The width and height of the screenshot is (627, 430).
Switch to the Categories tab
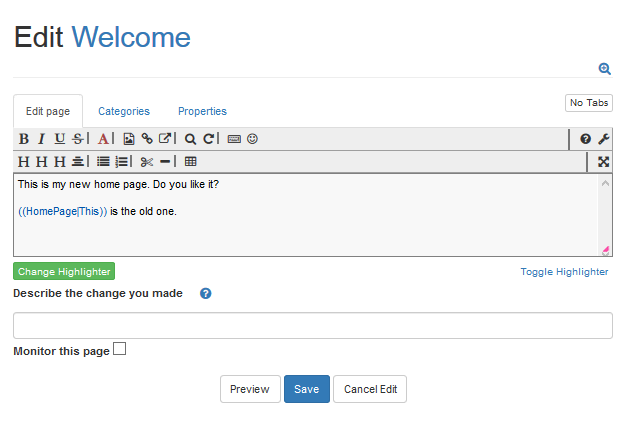click(124, 111)
